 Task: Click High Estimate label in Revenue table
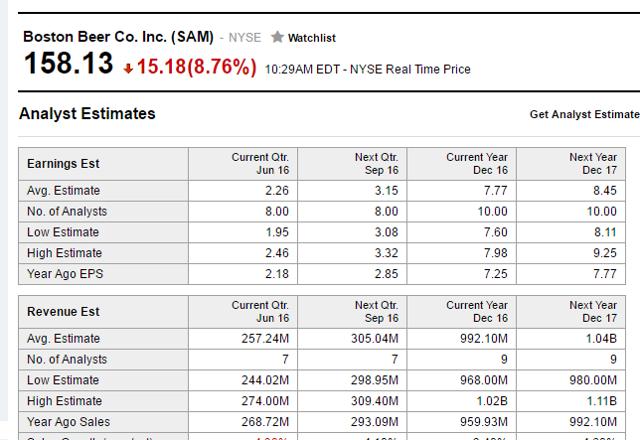point(64,401)
